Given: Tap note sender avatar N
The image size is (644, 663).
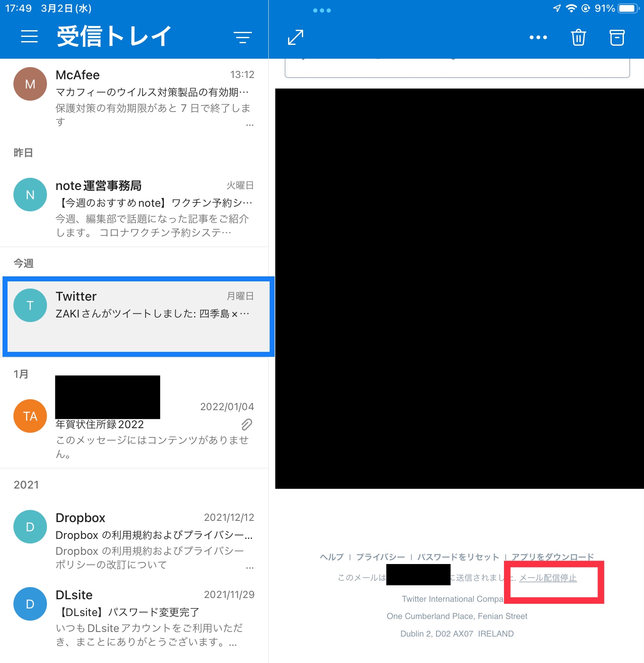Looking at the screenshot, I should pyautogui.click(x=30, y=195).
